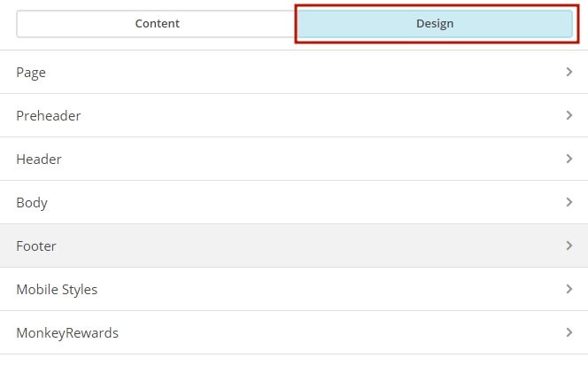Open the Header design section
588x366 pixels.
[x=292, y=160]
